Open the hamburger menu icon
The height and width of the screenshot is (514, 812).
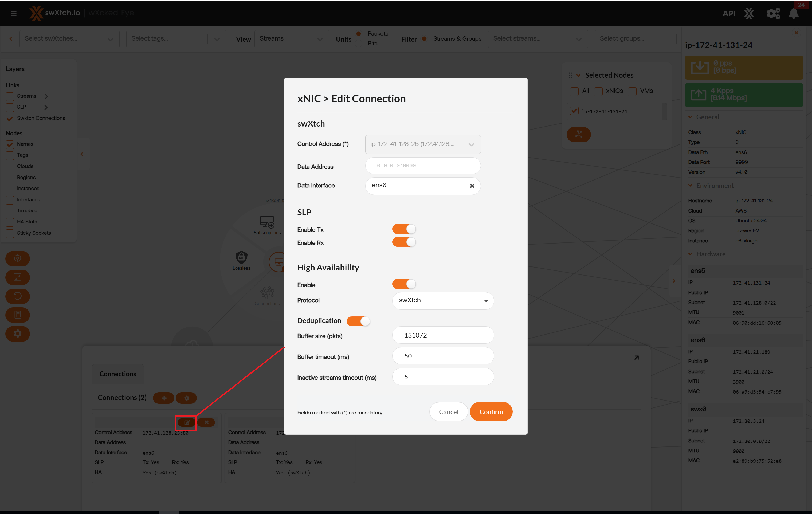tap(14, 13)
